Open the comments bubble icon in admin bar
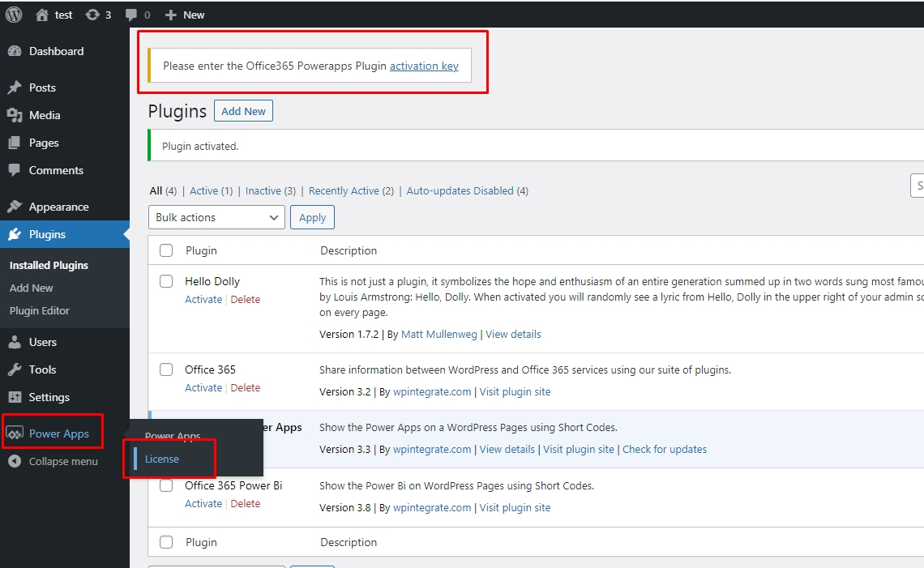The width and height of the screenshot is (924, 568). tap(130, 15)
